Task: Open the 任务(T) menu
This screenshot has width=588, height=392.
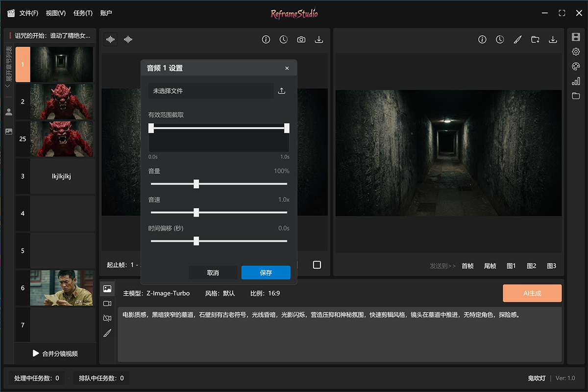Action: (x=83, y=13)
